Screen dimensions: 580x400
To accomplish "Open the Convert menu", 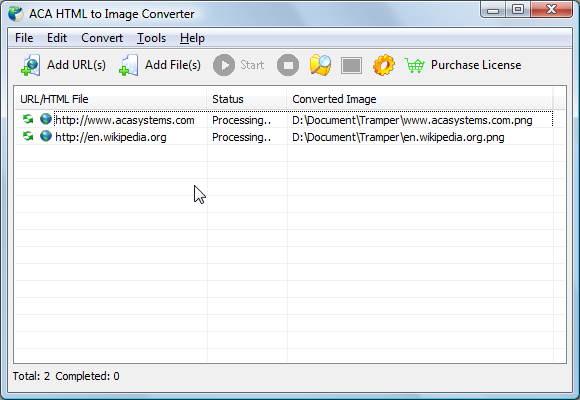I will pos(102,38).
